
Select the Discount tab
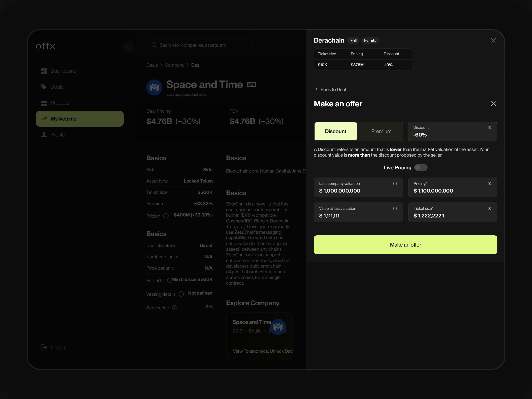[x=335, y=131]
